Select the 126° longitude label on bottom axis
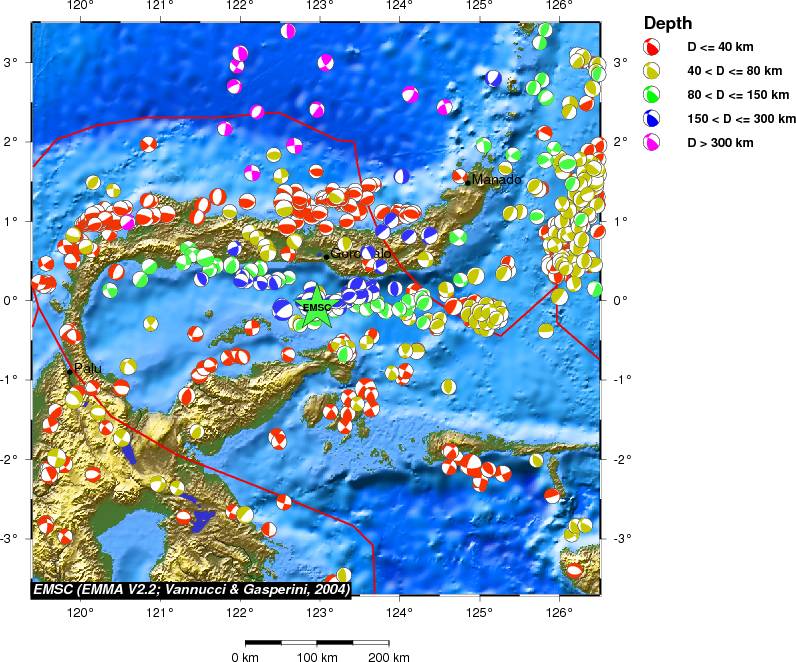This screenshot has width=796, height=662. pyautogui.click(x=558, y=612)
